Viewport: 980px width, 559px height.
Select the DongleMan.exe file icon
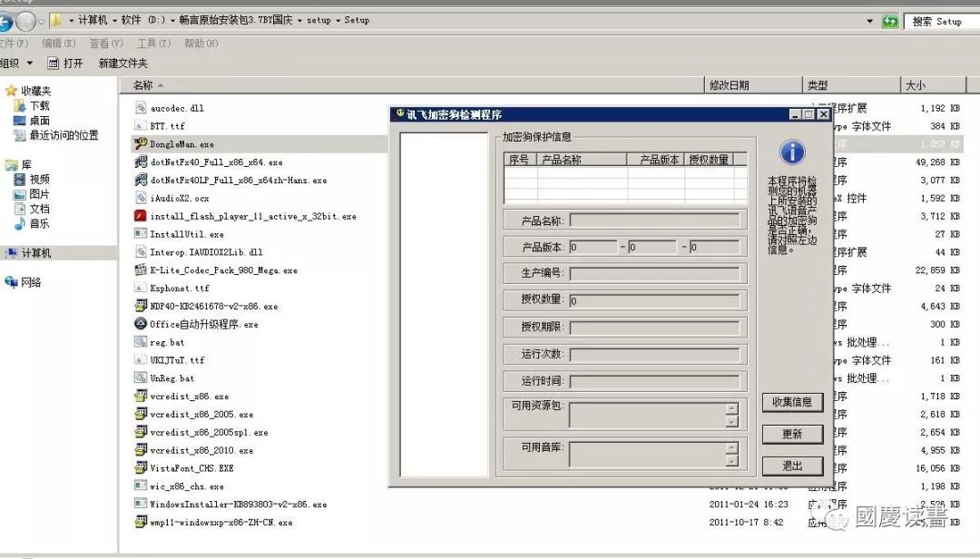point(141,143)
